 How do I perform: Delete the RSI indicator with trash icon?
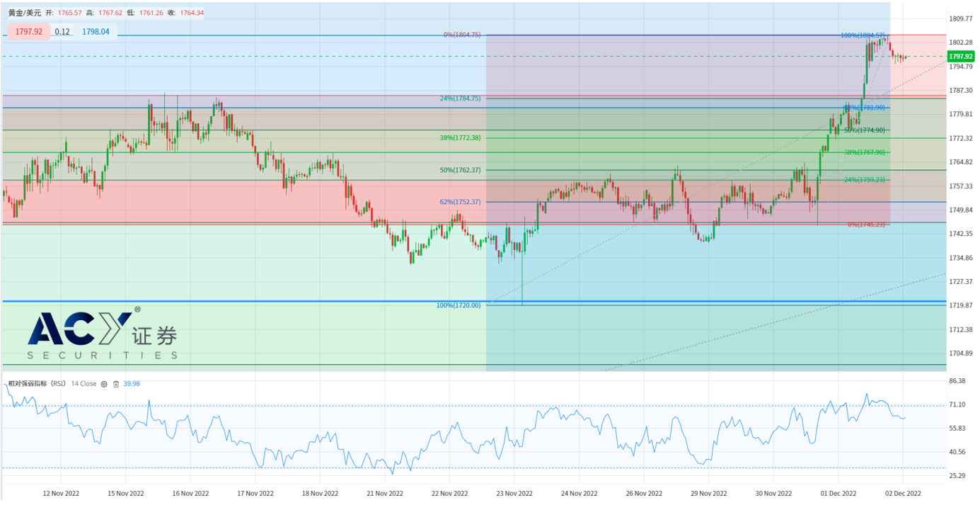[116, 384]
